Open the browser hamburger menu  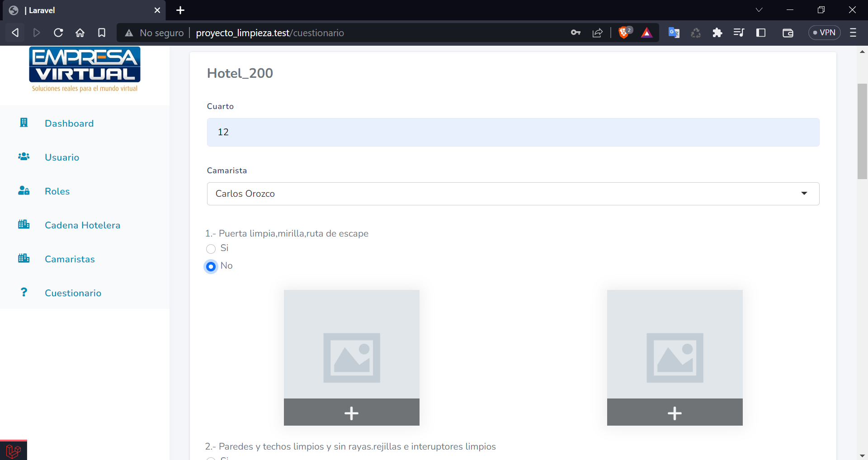tap(854, 33)
